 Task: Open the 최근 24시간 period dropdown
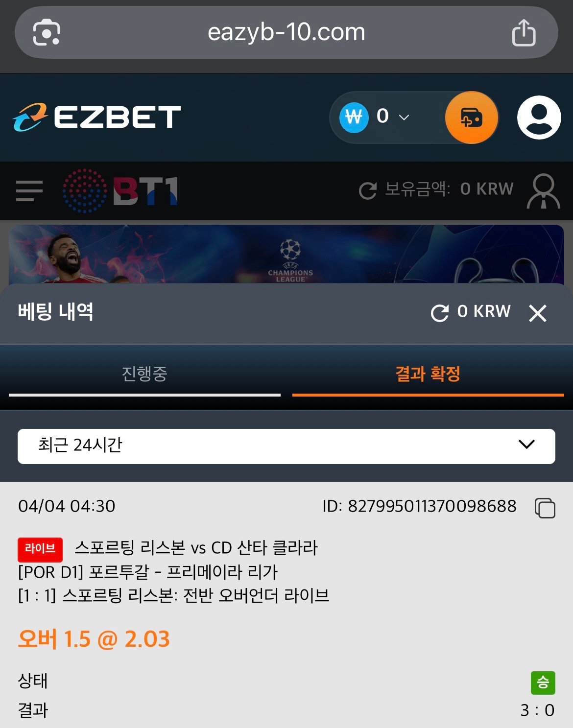click(286, 446)
